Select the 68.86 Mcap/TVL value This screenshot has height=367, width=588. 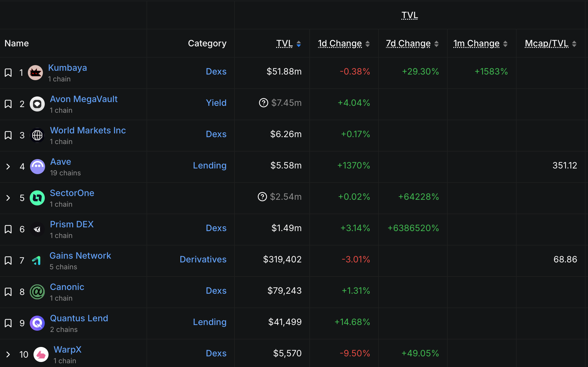[x=565, y=259]
